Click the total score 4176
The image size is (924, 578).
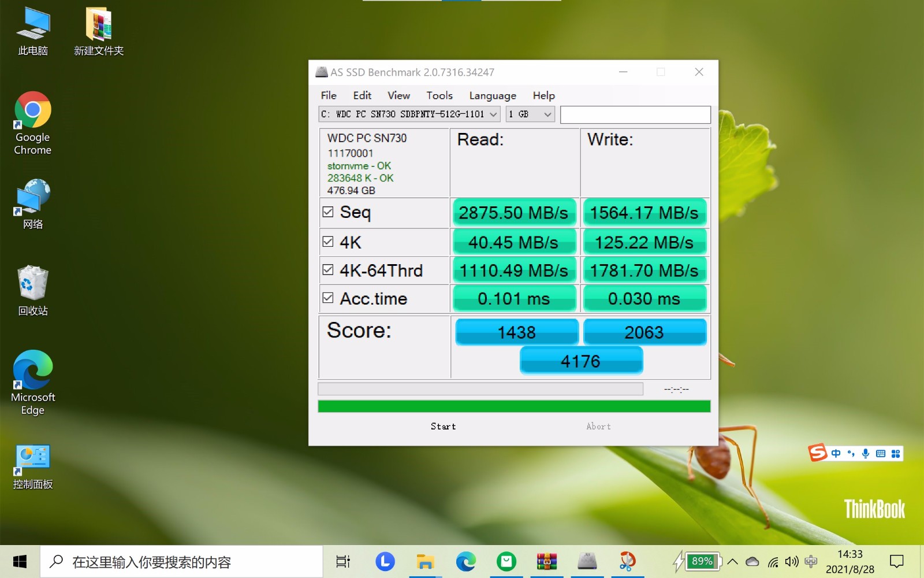tap(581, 361)
